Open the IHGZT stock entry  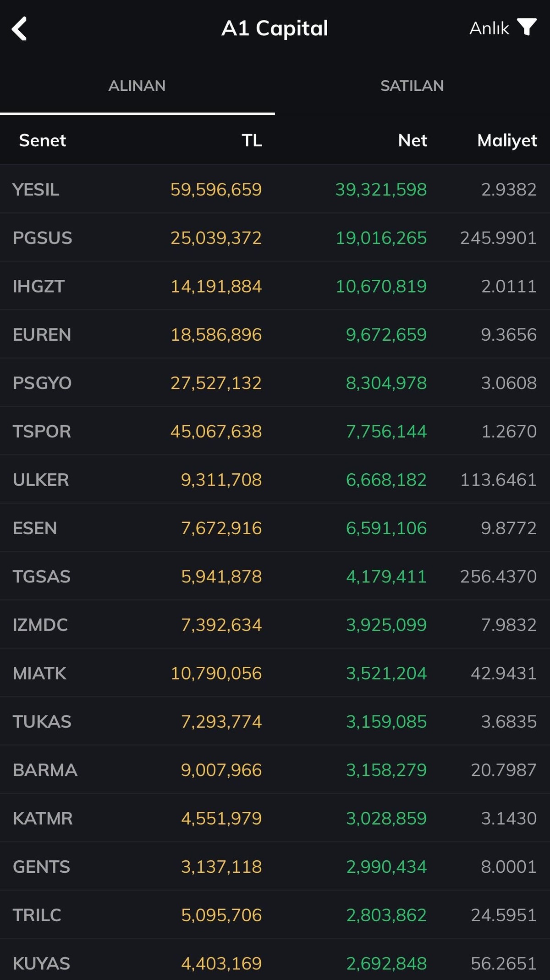tap(275, 286)
